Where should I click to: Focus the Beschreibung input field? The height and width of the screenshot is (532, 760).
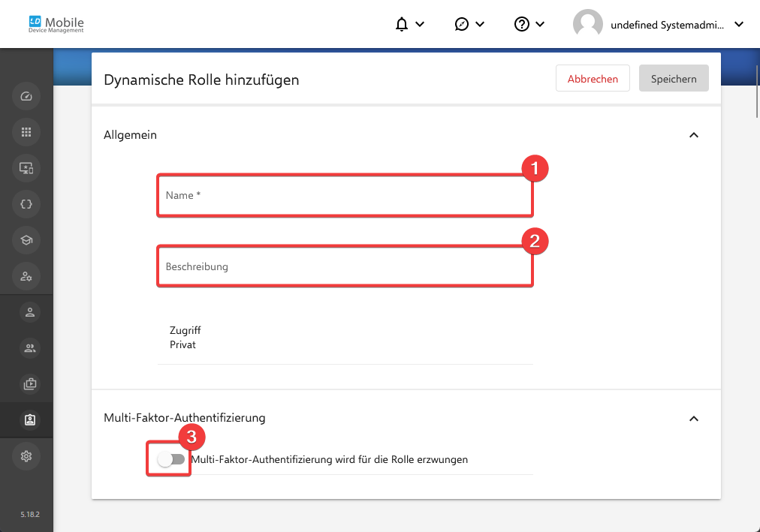click(345, 266)
